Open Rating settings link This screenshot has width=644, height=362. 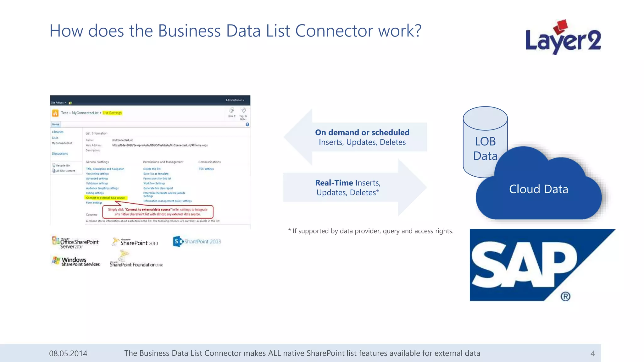95,193
